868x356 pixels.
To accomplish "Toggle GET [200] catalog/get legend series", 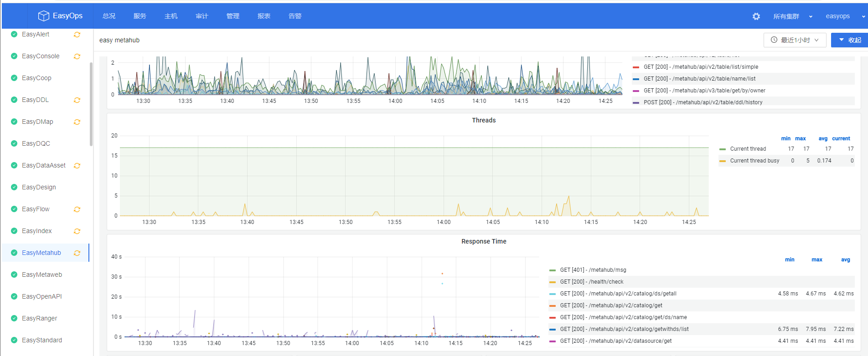I will pyautogui.click(x=611, y=305).
